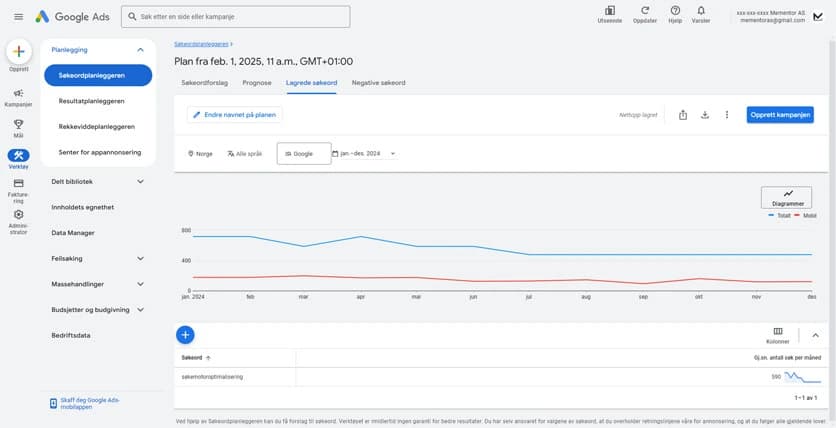Open the Varsler notifications bell
Image resolution: width=836 pixels, height=428 pixels.
[x=701, y=14]
